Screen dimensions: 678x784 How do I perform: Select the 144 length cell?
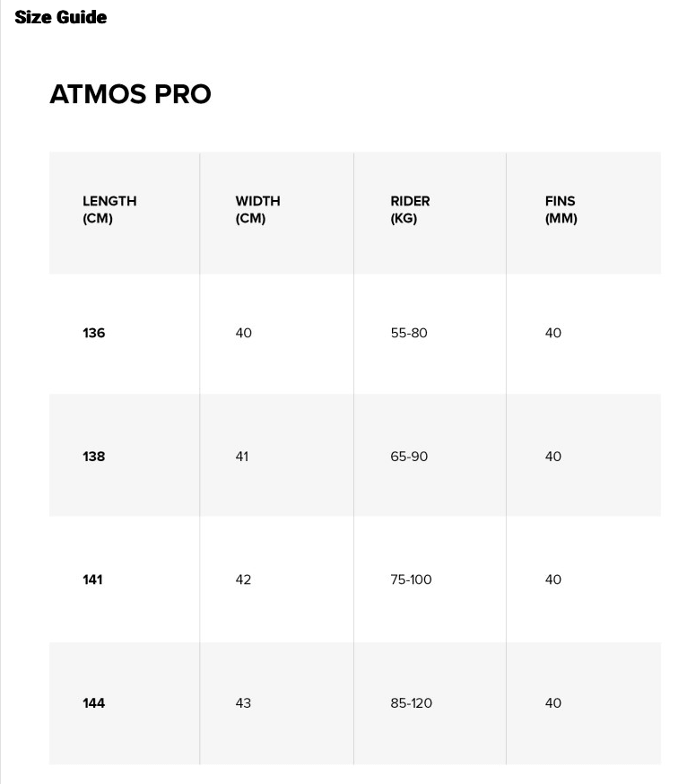click(x=94, y=703)
